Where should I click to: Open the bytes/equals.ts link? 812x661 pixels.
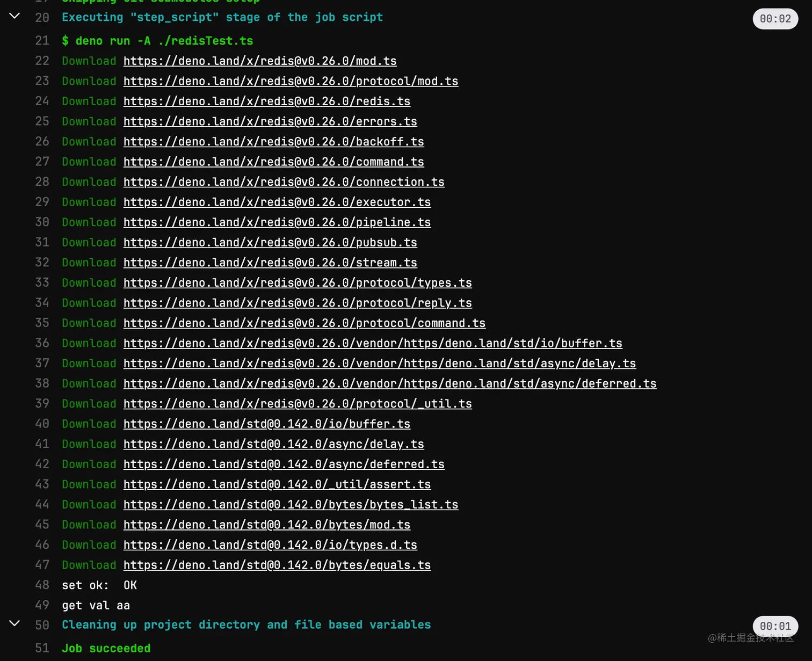(x=277, y=565)
